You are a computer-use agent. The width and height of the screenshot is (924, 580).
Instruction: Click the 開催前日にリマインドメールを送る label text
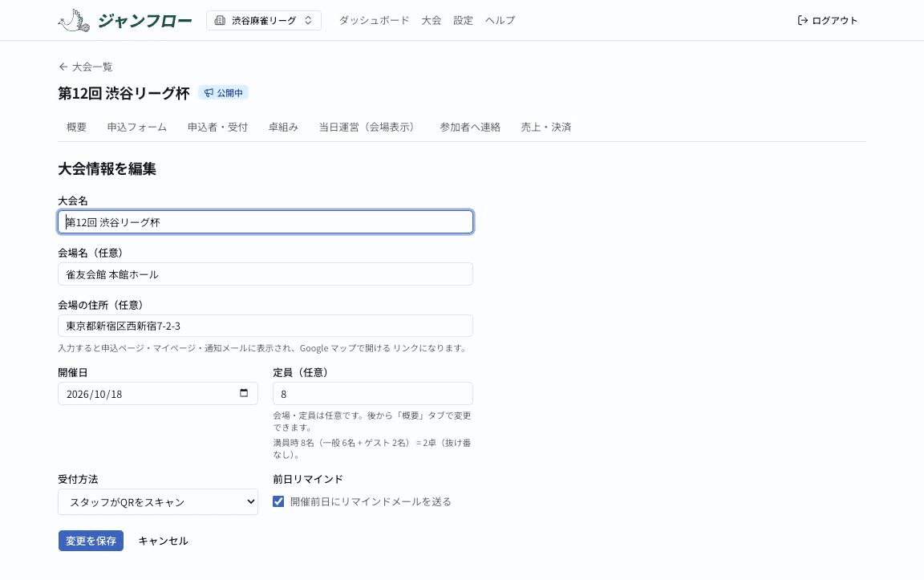371,501
